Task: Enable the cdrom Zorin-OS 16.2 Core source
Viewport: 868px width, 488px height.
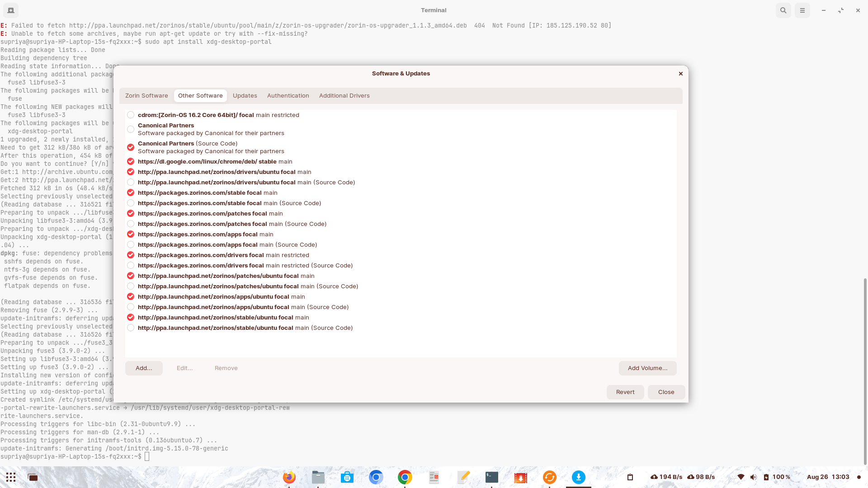Action: (131, 115)
